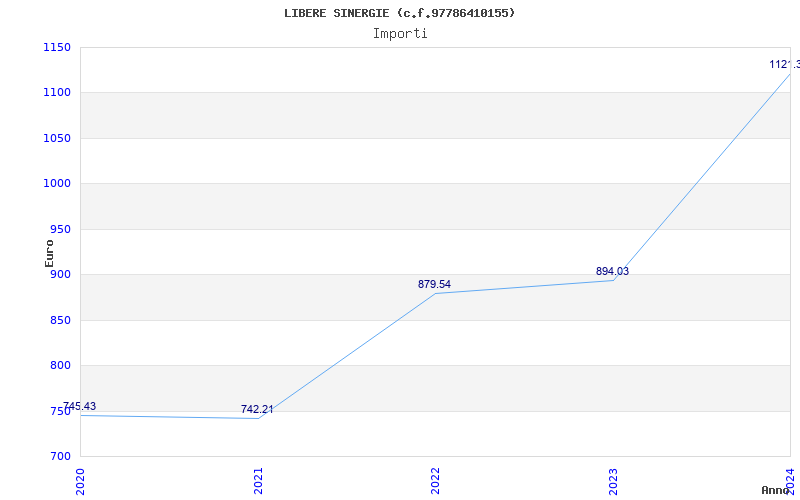Click the Anno x-axis label
This screenshot has height=500, width=800.
(777, 490)
